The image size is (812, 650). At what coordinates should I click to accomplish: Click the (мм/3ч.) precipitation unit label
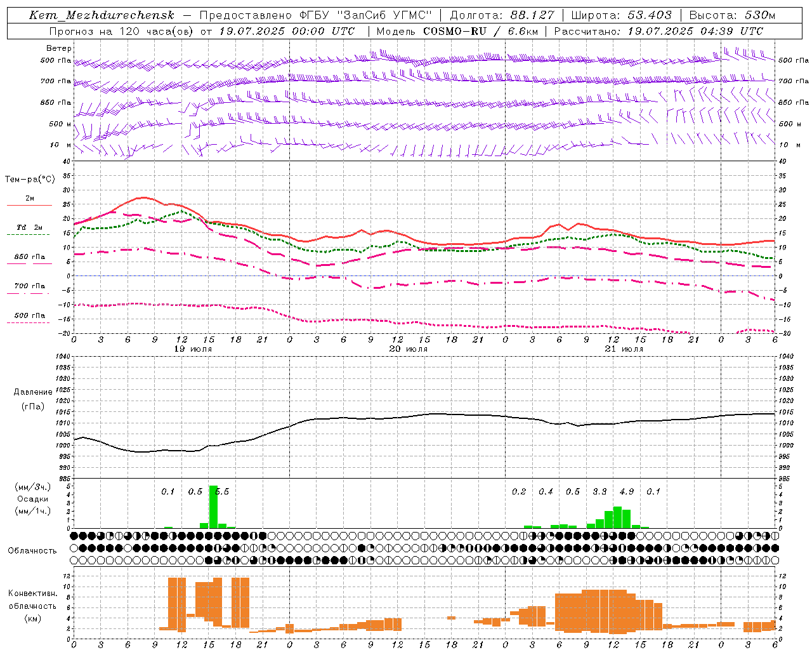[x=32, y=487]
